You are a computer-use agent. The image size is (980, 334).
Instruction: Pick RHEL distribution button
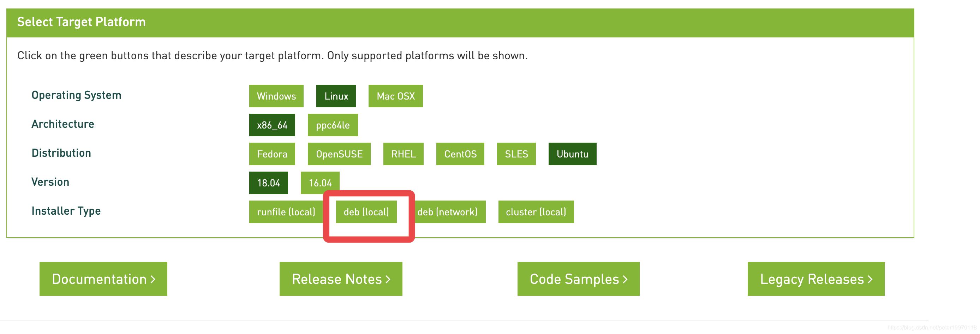(x=403, y=154)
